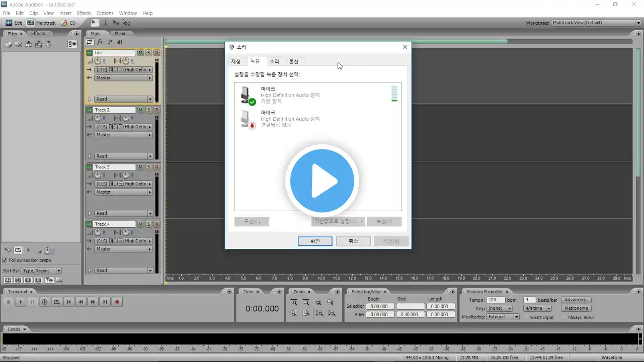644x362 pixels.
Task: Open the Key dropdown in Session Properties
Action: [x=500, y=308]
